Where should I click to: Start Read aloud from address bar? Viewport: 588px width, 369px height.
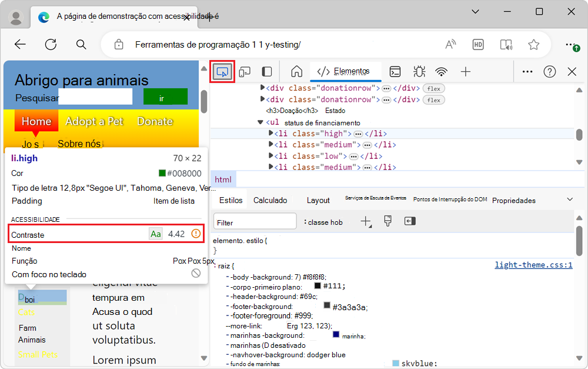point(450,44)
